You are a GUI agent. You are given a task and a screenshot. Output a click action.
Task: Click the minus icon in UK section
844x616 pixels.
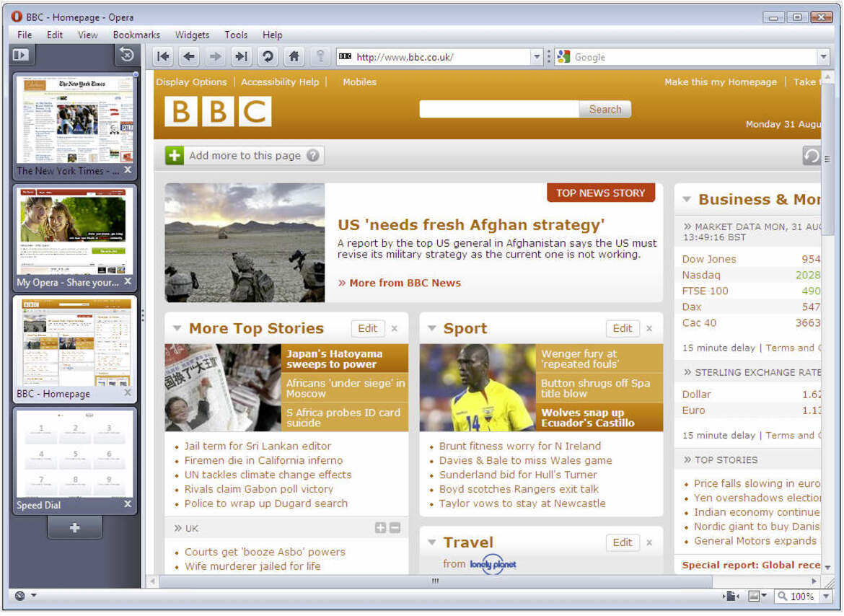[x=395, y=528]
